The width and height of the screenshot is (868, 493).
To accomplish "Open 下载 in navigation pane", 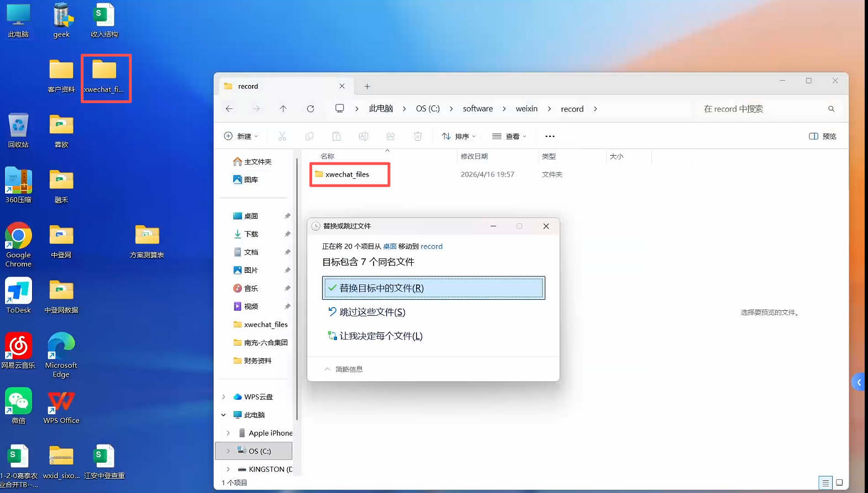I will click(x=245, y=234).
